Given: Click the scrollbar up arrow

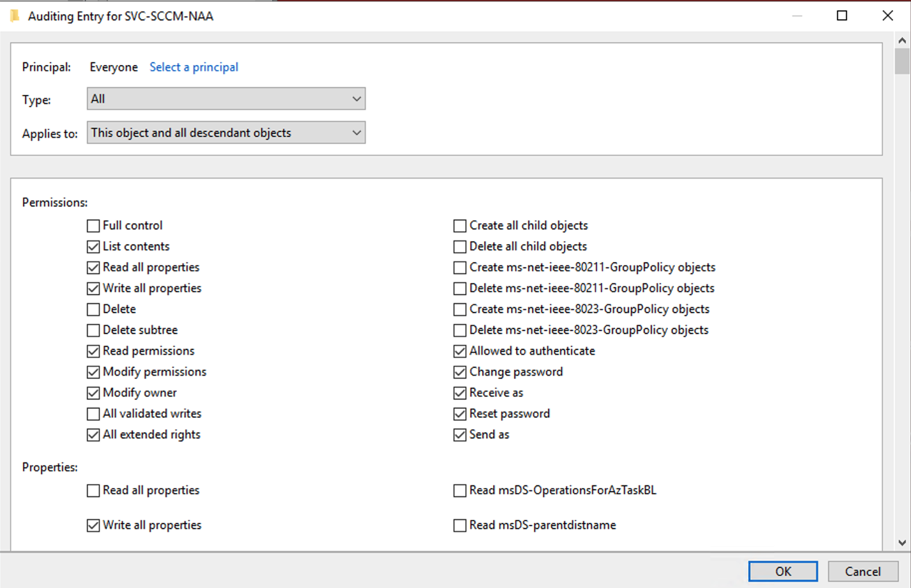Looking at the screenshot, I should (x=903, y=40).
